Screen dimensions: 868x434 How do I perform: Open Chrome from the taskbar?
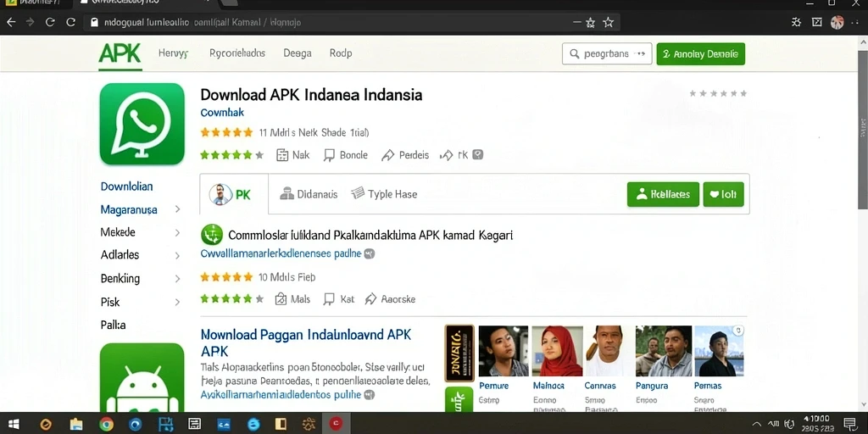[106, 424]
